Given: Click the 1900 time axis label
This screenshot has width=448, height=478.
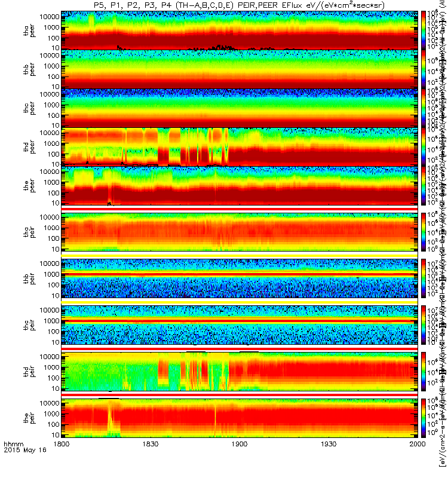Looking at the screenshot, I should click(x=240, y=444).
